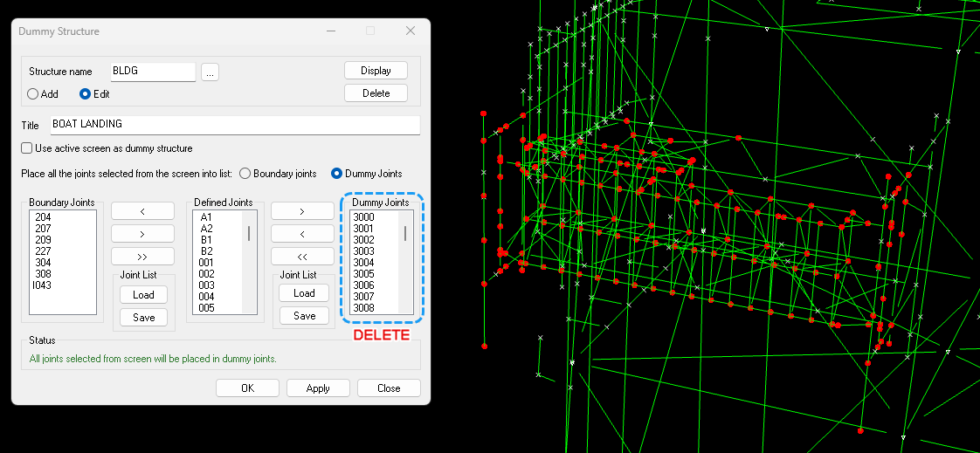Select the Edit radio option
This screenshot has height=453, width=980.
point(94,93)
